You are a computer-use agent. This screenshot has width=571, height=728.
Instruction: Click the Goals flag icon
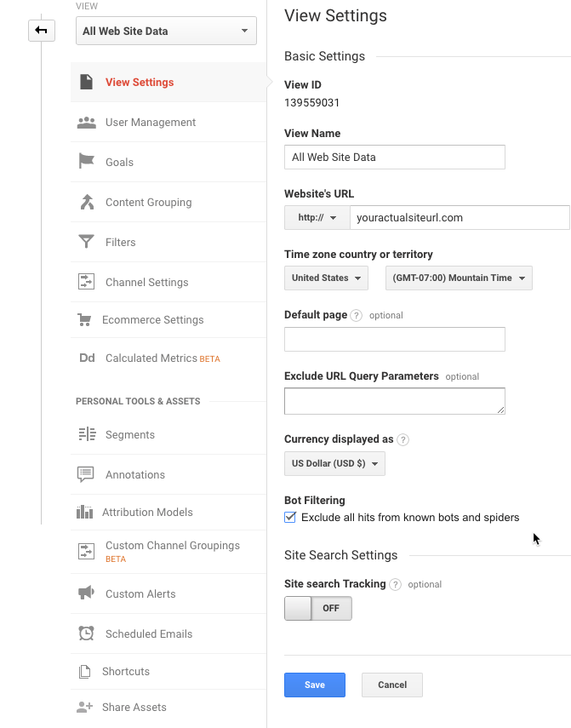(86, 162)
